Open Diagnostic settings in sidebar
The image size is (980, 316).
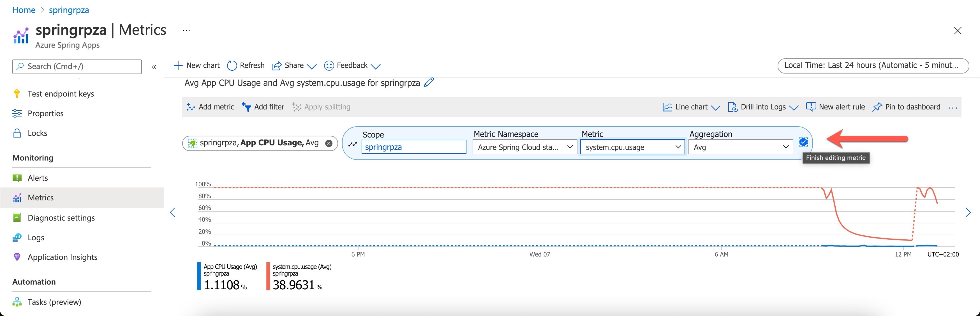coord(61,218)
